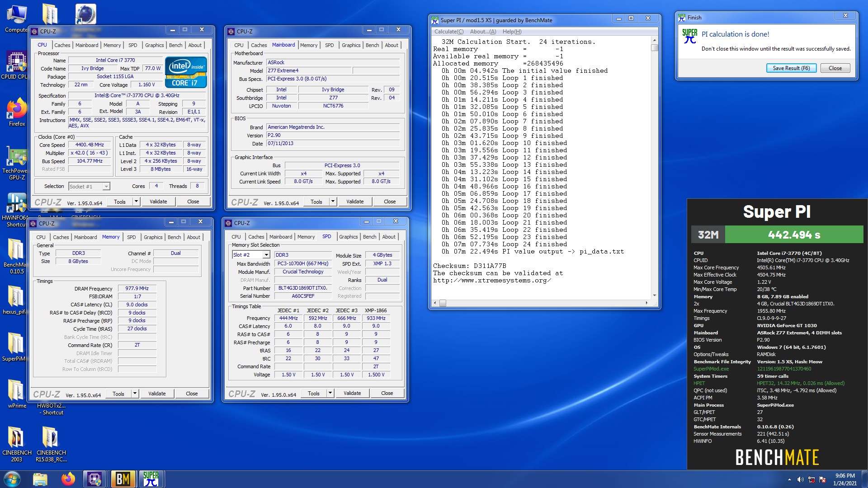Open the globe shortcut desktop icon

click(85, 14)
